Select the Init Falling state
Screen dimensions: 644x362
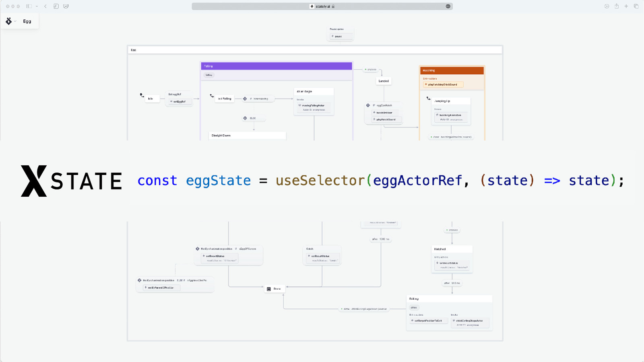225,99
